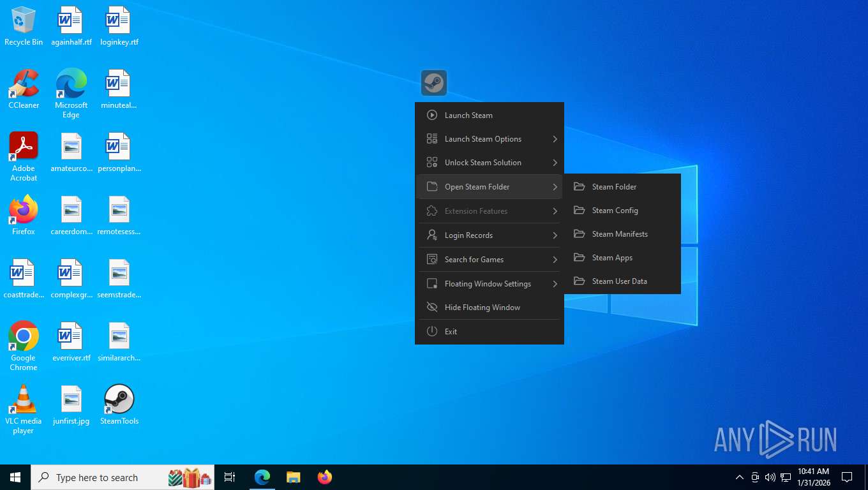Click the taskbar search box
The height and width of the screenshot is (490, 868).
(123, 477)
